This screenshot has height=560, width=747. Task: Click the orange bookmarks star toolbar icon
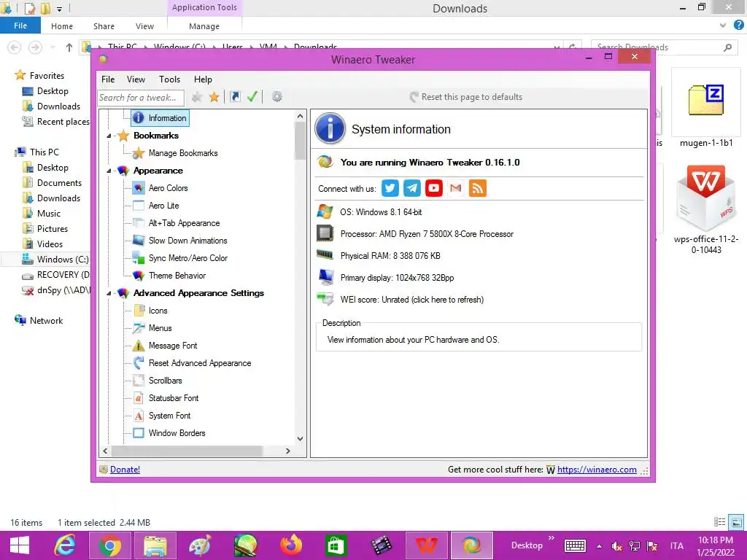pos(214,97)
